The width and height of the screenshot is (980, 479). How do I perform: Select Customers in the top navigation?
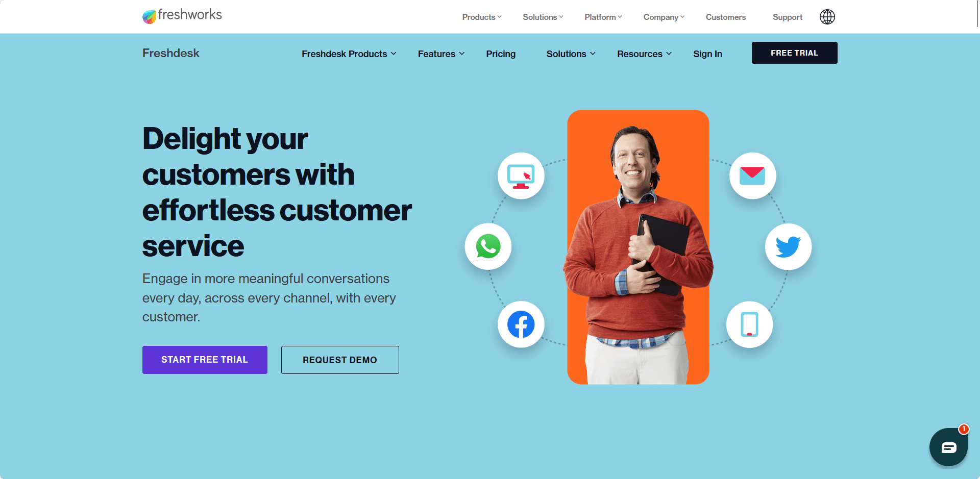(x=726, y=17)
